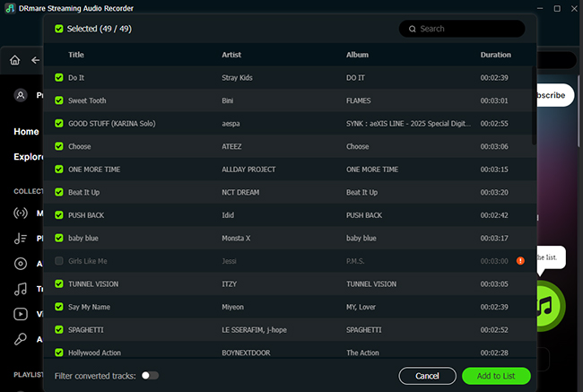The width and height of the screenshot is (583, 392).
Task: Click the FLAMES album cell
Action: [359, 100]
